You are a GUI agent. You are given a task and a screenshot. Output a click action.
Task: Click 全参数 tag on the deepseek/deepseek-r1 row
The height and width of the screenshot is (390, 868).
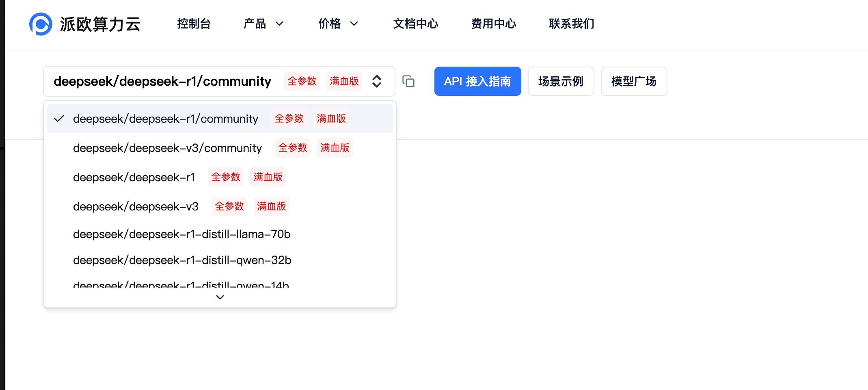coord(226,177)
